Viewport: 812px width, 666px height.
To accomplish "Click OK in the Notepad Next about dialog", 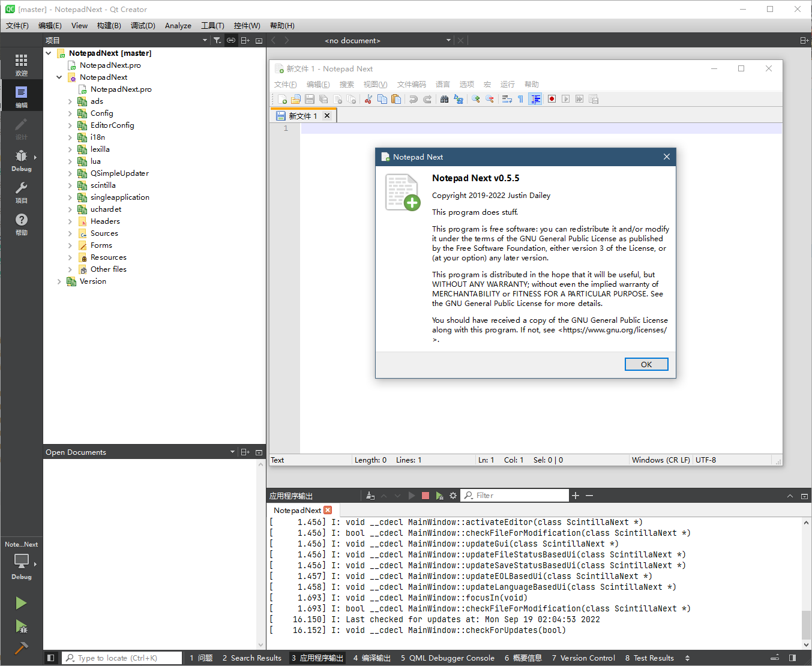I will tap(646, 364).
